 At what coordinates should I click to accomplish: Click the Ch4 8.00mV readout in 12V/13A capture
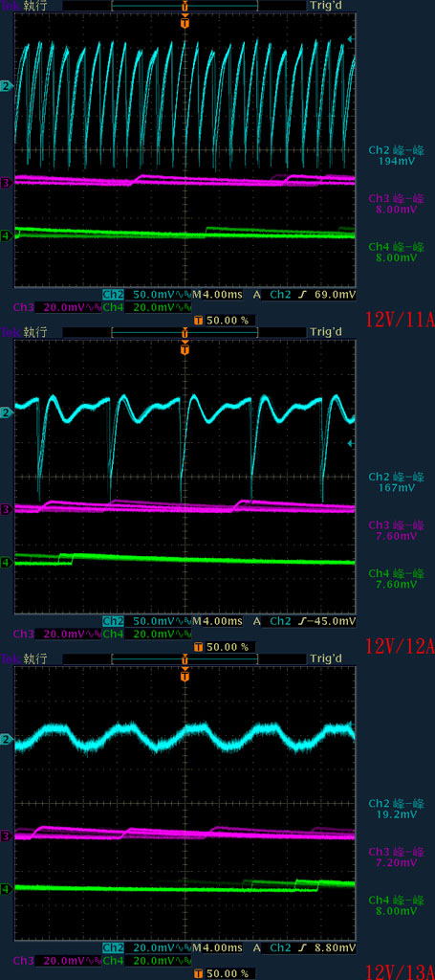click(x=397, y=905)
